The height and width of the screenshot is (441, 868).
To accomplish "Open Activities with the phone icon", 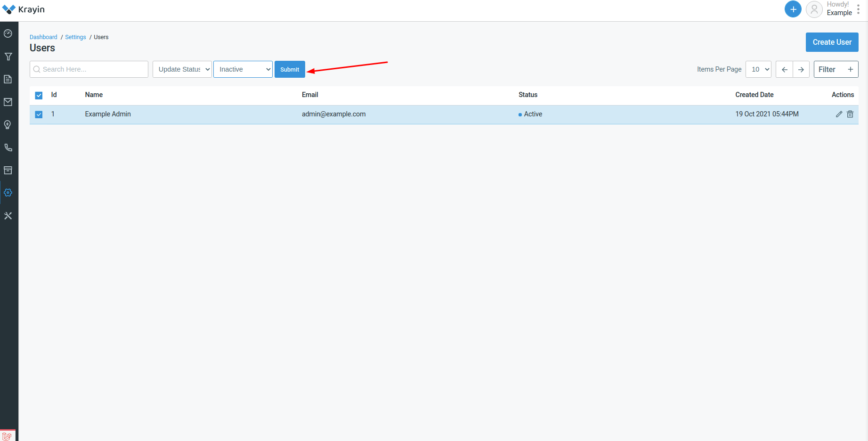I will tap(8, 147).
